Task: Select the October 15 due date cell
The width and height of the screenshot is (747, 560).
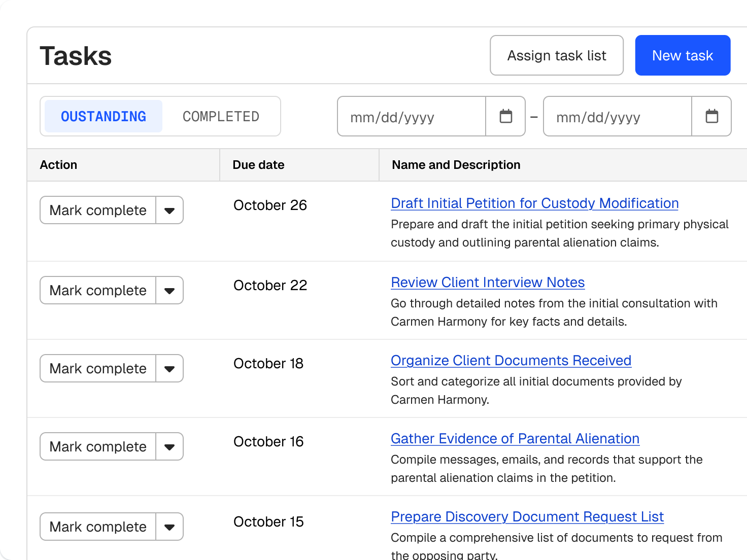Action: coord(268,522)
